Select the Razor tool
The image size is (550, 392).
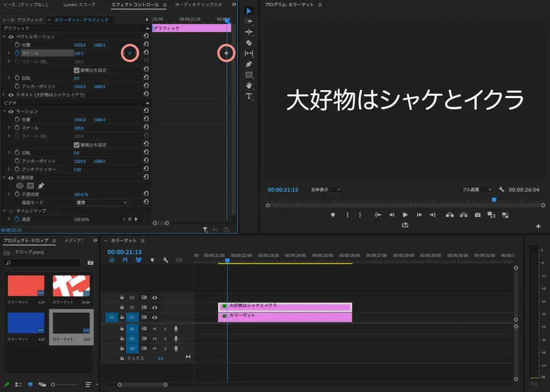[249, 43]
